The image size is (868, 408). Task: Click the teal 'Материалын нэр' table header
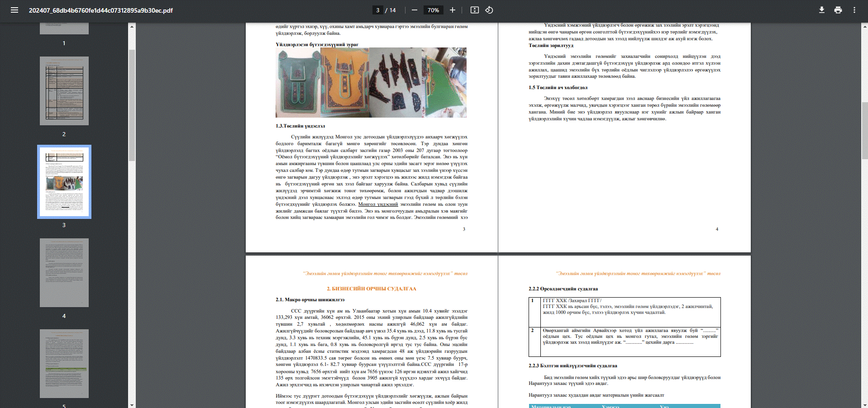click(551, 406)
